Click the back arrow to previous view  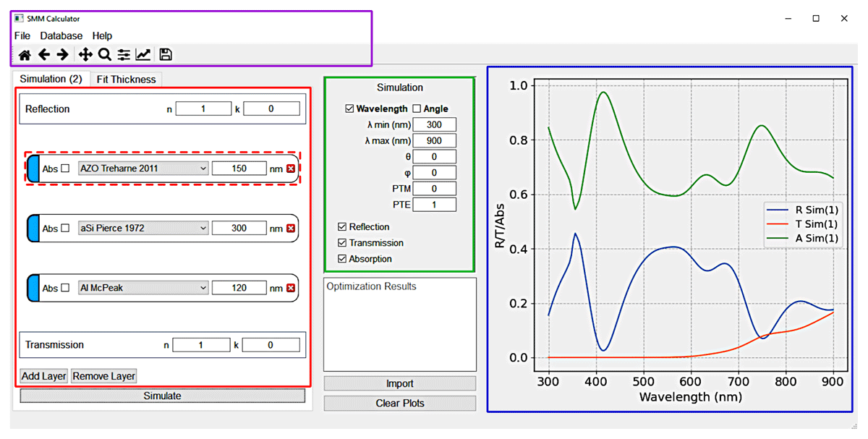pos(44,54)
